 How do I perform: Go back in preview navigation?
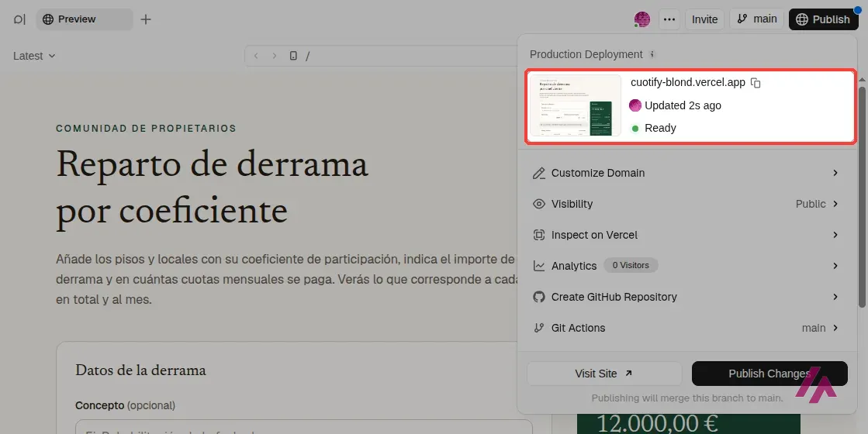pyautogui.click(x=256, y=56)
